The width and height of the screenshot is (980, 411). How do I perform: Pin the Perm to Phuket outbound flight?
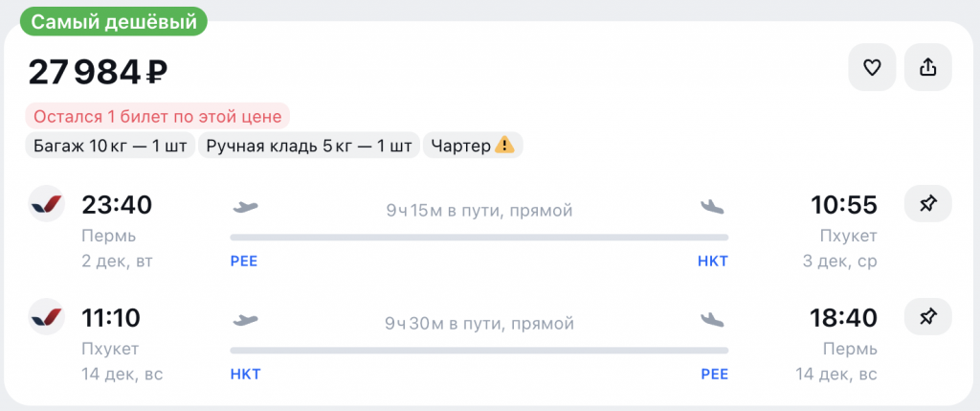[927, 203]
